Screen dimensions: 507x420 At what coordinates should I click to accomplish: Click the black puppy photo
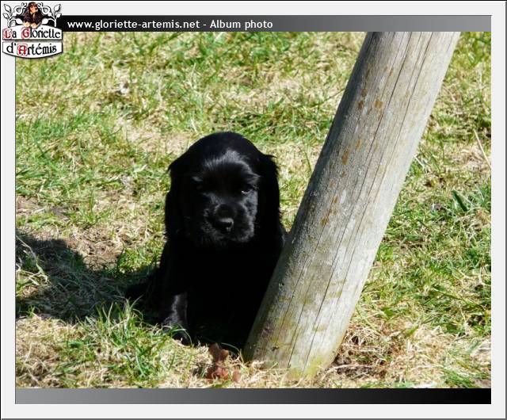tap(253, 210)
